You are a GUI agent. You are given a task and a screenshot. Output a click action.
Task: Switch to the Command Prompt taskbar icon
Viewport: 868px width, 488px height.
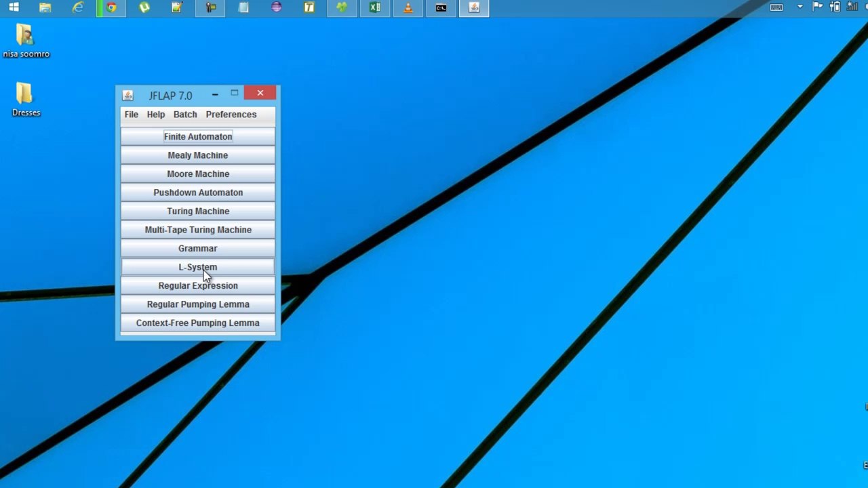441,7
